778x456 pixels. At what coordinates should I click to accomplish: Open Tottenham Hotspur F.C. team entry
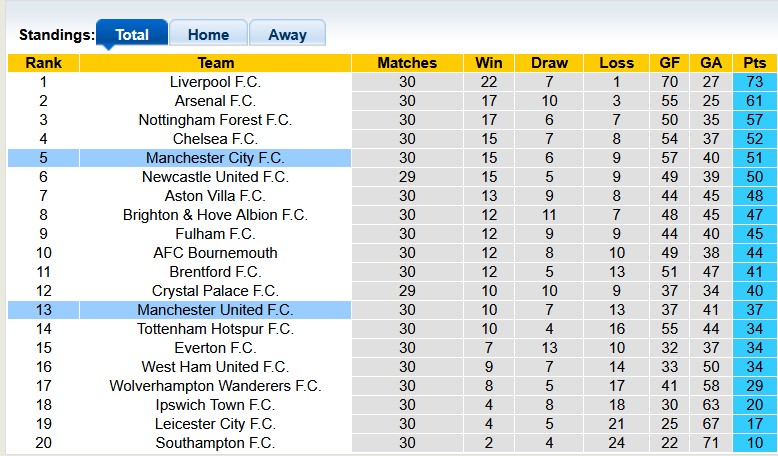215,329
